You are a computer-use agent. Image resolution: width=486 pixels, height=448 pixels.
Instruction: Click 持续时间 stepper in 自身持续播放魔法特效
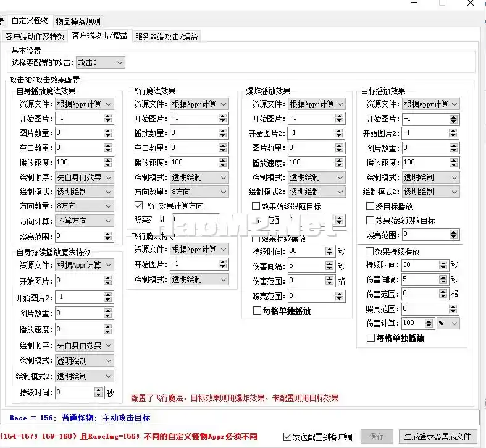point(98,392)
